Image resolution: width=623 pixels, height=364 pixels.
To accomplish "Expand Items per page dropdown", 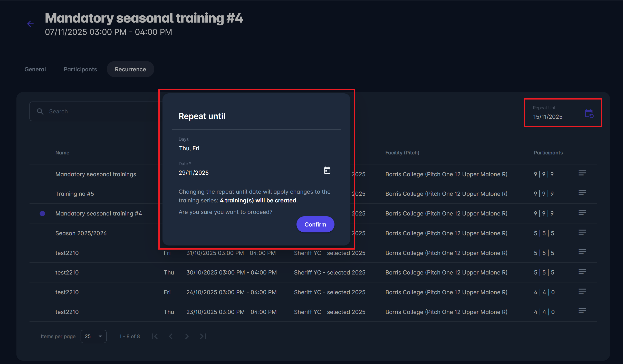I will 93,336.
